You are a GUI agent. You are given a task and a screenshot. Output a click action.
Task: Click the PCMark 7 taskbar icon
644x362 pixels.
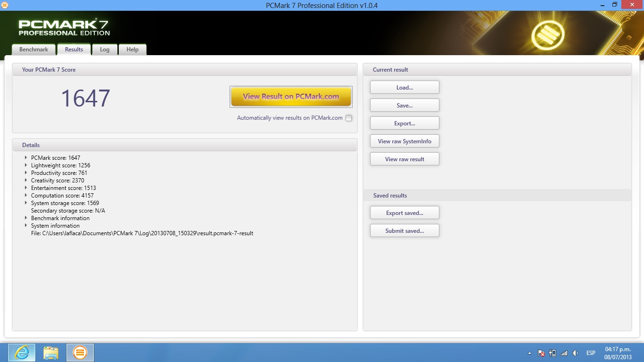pos(80,353)
